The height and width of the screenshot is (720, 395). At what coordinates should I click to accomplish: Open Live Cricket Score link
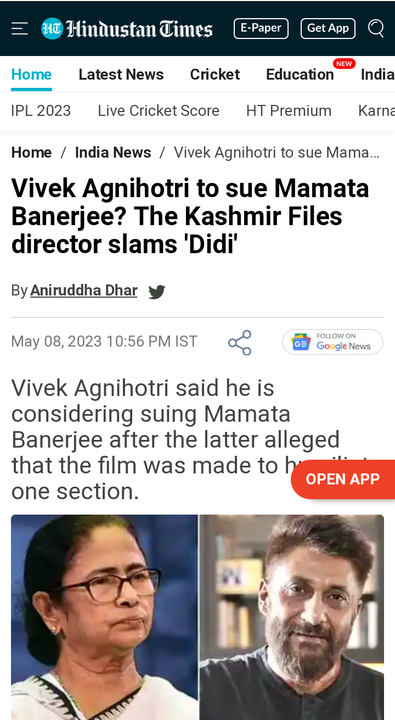coord(158,111)
